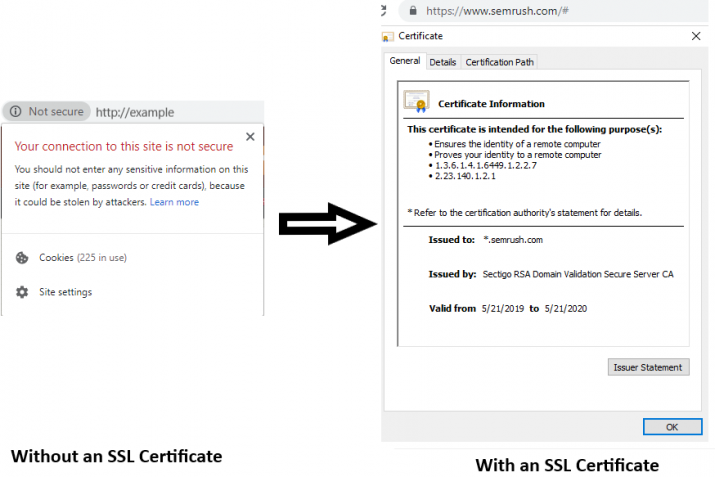Open the Learn more link
The height and width of the screenshot is (477, 715).
pos(174,202)
